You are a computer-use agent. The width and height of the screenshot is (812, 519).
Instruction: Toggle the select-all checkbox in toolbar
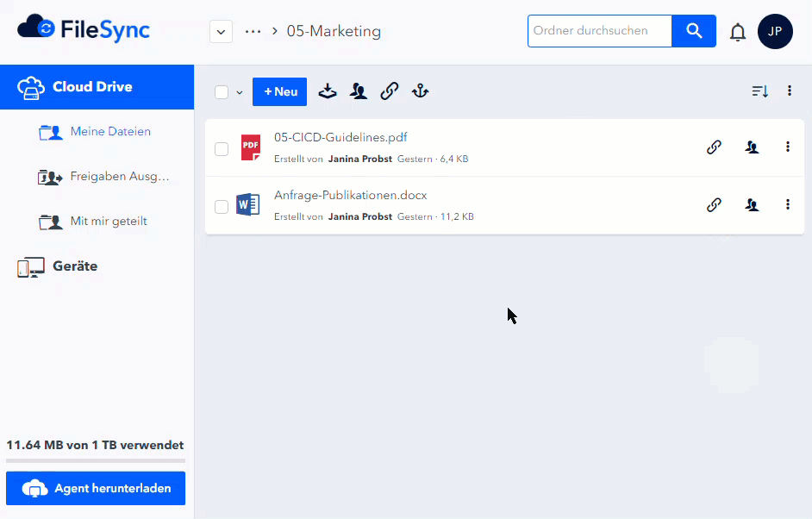[x=222, y=92]
